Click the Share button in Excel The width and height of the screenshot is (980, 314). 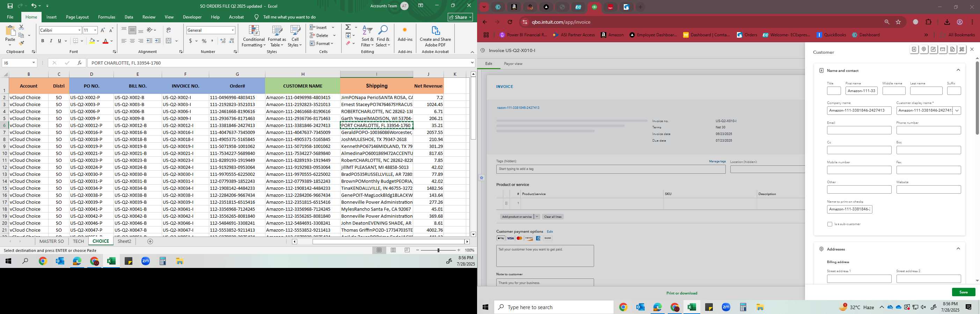pyautogui.click(x=460, y=17)
